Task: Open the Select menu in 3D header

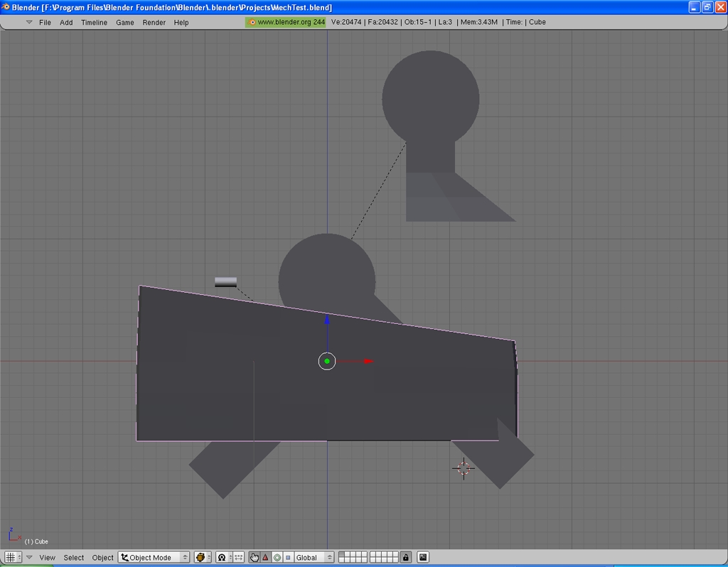Action: click(73, 557)
